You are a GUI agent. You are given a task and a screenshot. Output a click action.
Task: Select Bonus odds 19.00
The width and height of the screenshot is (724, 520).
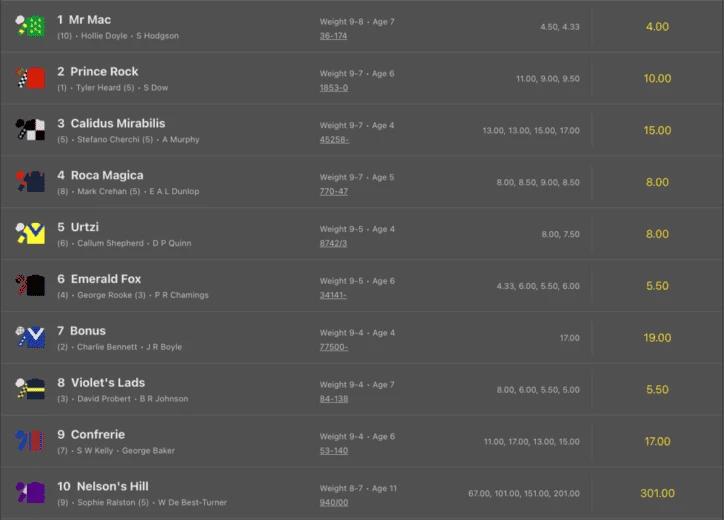pyautogui.click(x=657, y=338)
